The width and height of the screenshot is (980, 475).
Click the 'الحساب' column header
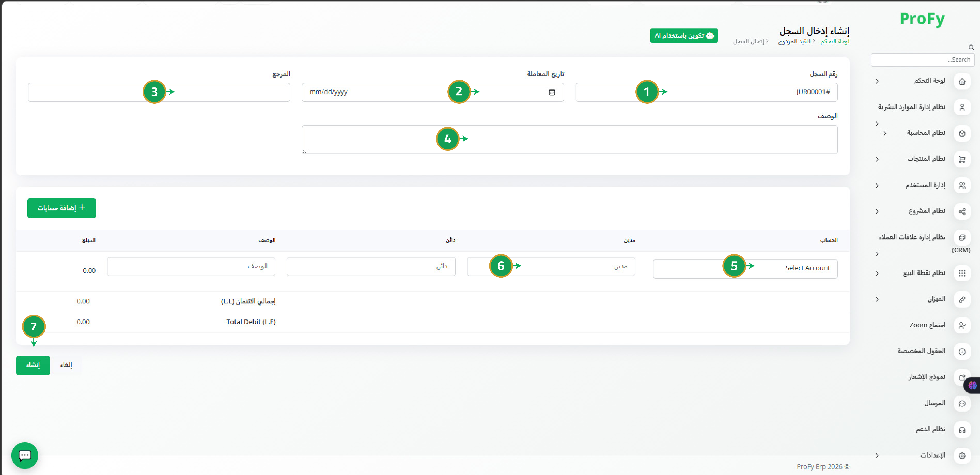829,240
